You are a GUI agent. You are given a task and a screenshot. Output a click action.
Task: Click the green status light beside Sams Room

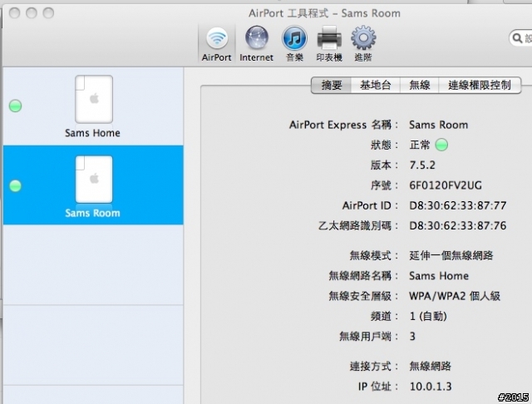pos(15,186)
